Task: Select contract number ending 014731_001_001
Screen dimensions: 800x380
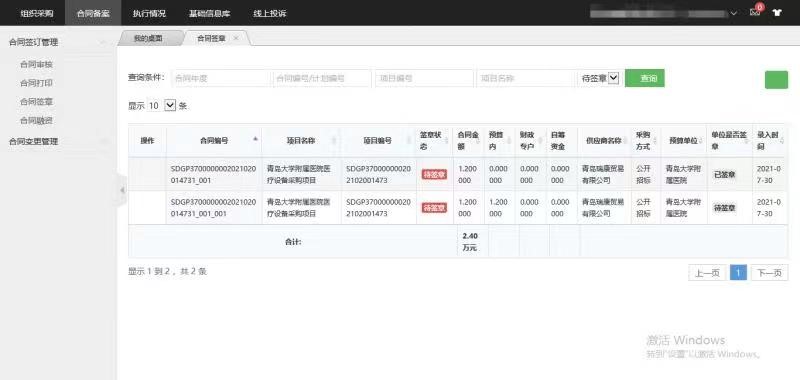Action: point(213,208)
